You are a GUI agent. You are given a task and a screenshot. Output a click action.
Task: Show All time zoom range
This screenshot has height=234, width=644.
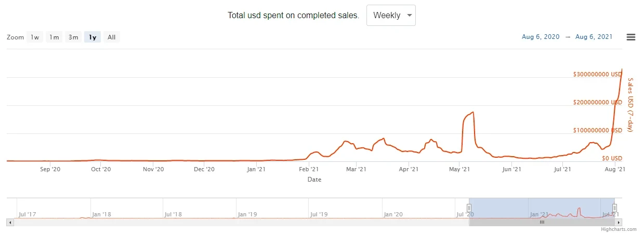coord(111,37)
